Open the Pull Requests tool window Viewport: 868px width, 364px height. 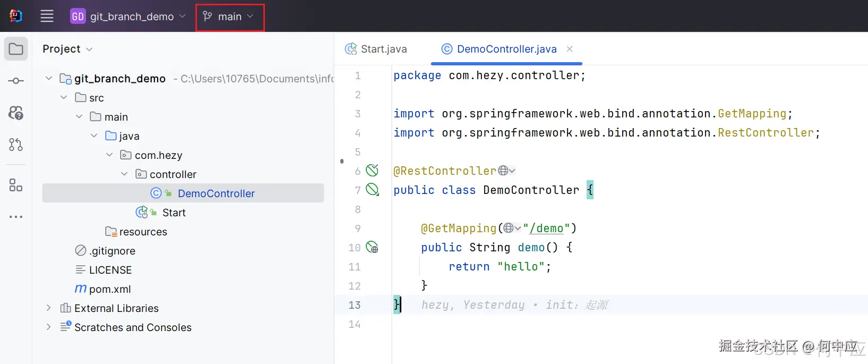[x=16, y=145]
